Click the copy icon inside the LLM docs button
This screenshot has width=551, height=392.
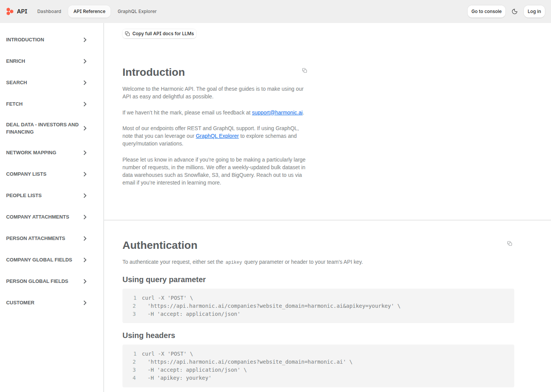click(x=127, y=34)
